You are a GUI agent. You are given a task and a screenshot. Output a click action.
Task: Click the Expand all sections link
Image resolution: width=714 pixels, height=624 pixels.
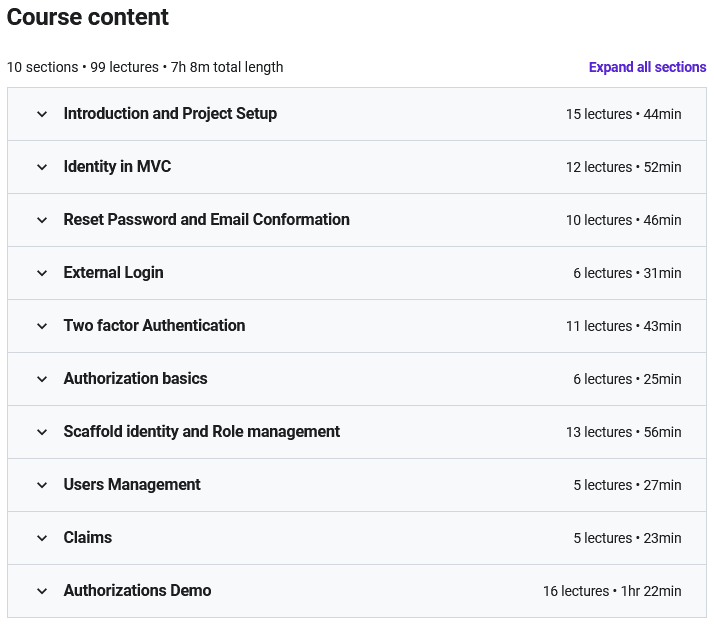647,67
